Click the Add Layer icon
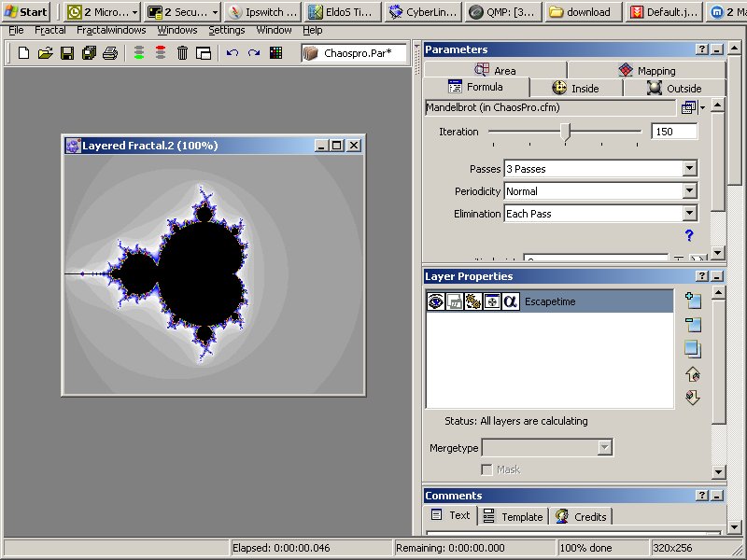747x560 pixels. pyautogui.click(x=692, y=301)
